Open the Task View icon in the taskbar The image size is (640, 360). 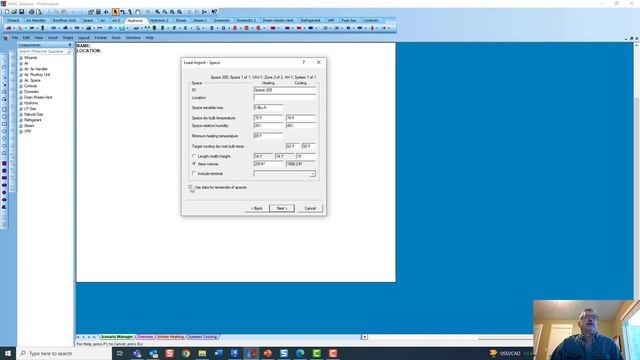[120, 353]
